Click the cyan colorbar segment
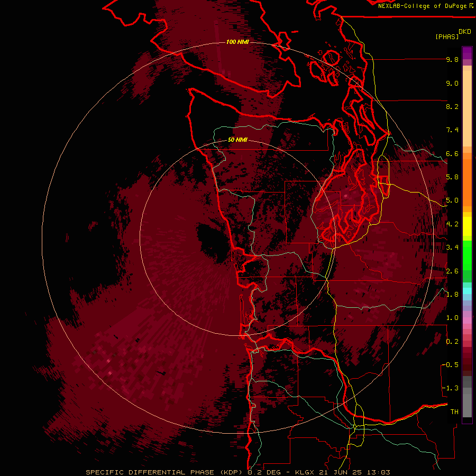Image resolution: width=476 pixels, height=476 pixels. point(467,291)
